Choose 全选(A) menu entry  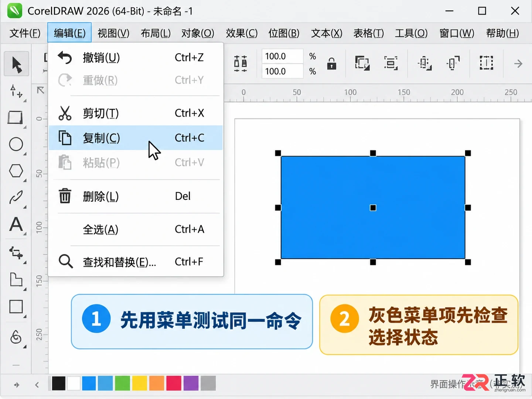(136, 229)
